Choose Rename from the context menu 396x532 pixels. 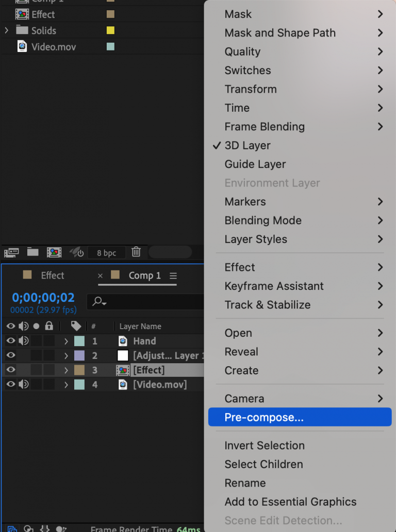coord(245,483)
